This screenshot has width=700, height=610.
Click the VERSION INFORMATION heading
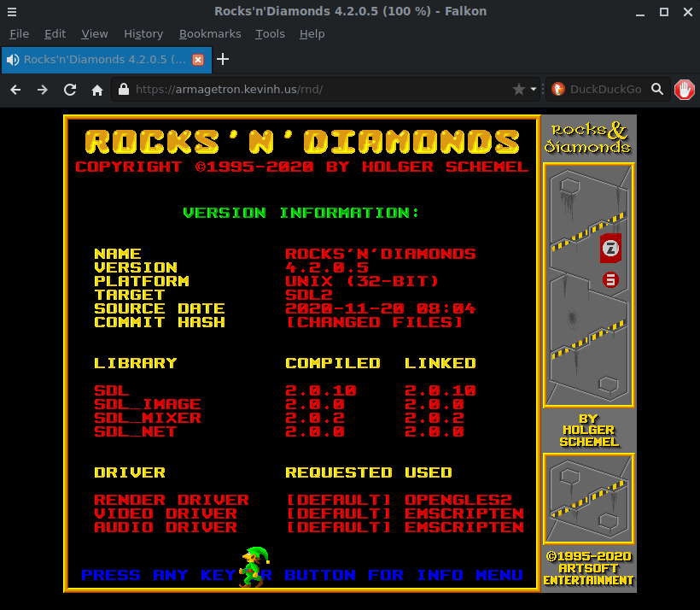301,213
